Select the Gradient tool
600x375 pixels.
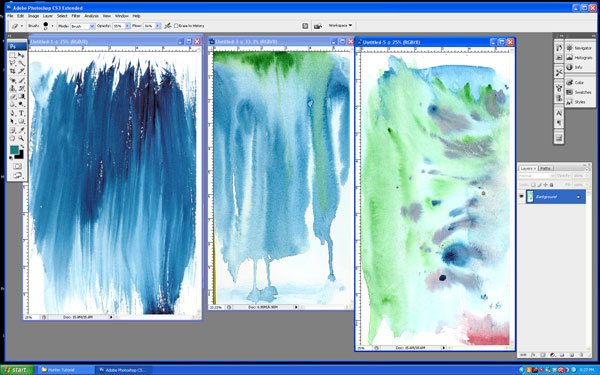point(21,97)
